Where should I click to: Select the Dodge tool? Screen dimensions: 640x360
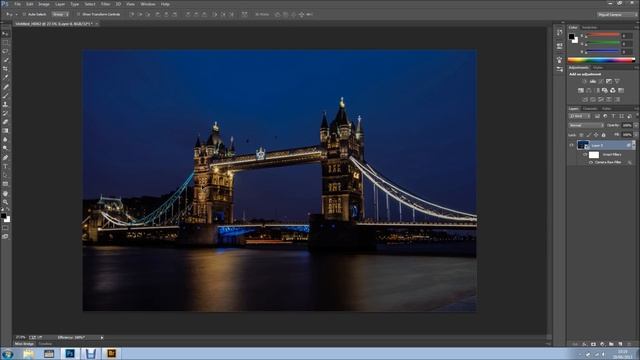(x=5, y=149)
